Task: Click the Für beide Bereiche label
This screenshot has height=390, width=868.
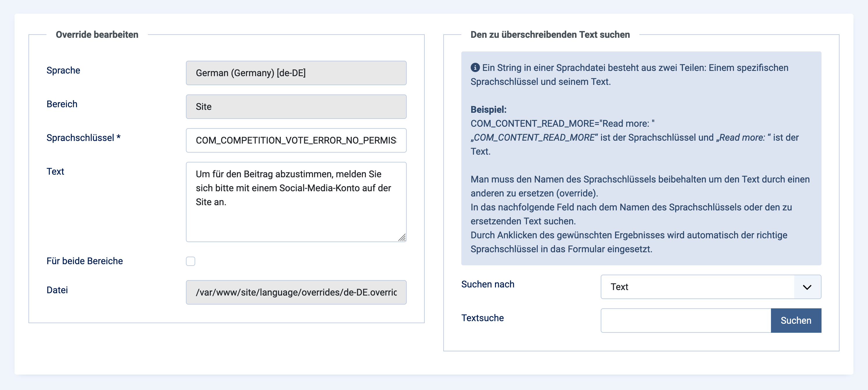Action: (85, 261)
